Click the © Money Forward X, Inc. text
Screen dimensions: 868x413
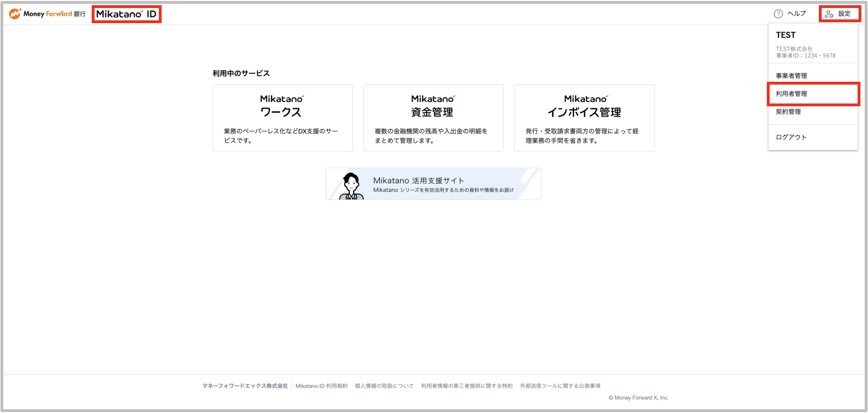639,398
